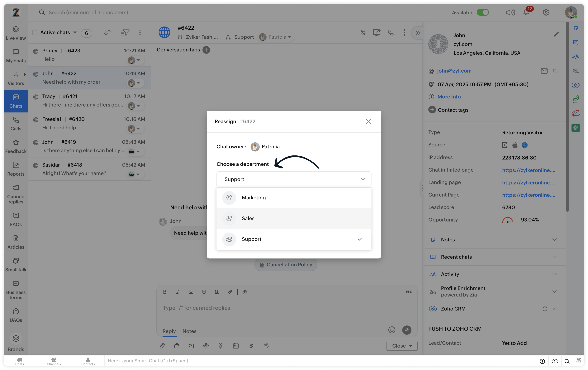The height and width of the screenshot is (370, 588).
Task: Open the Choose a department dropdown
Action: [x=293, y=179]
